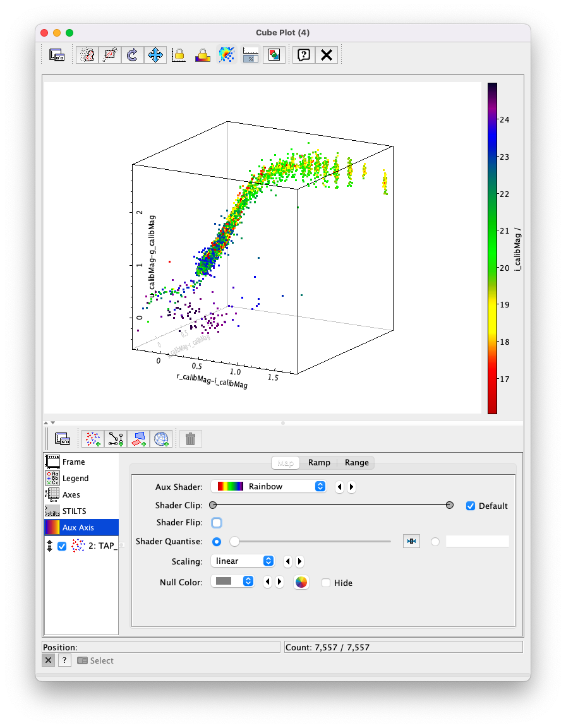Uncheck the Default shader clip option
The height and width of the screenshot is (728, 566).
(x=470, y=505)
